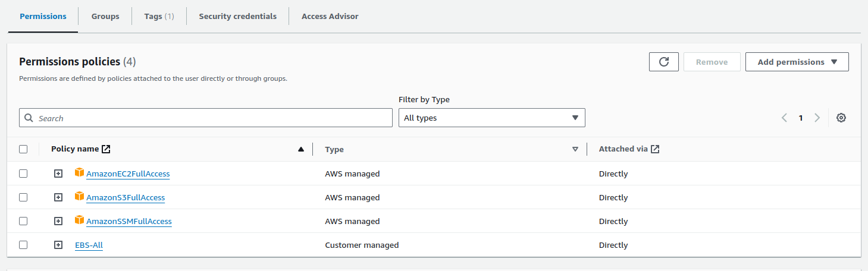Click the orange box icon for AmazonSSMFullAccess
This screenshot has height=271, width=868.
80,220
